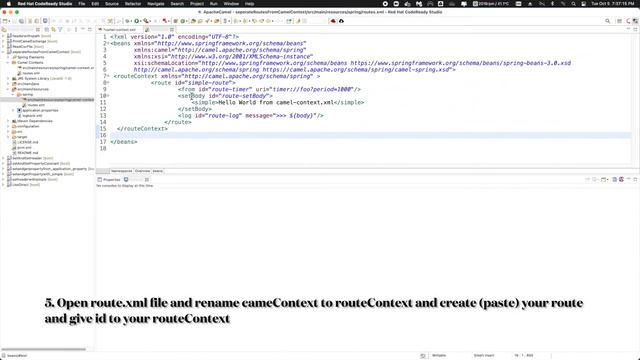Click Collapse All in Project Explorer toolbar
The width and height of the screenshot is (640, 360).
47,29
